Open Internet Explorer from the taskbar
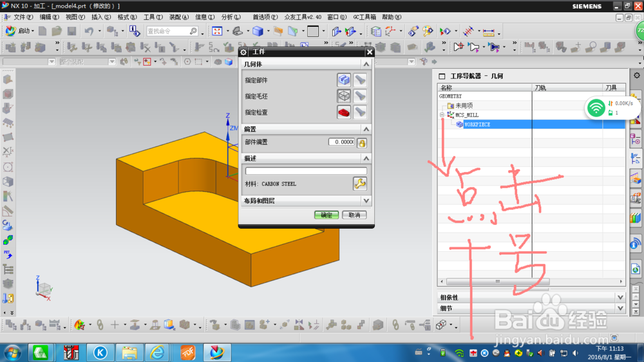 click(x=157, y=352)
